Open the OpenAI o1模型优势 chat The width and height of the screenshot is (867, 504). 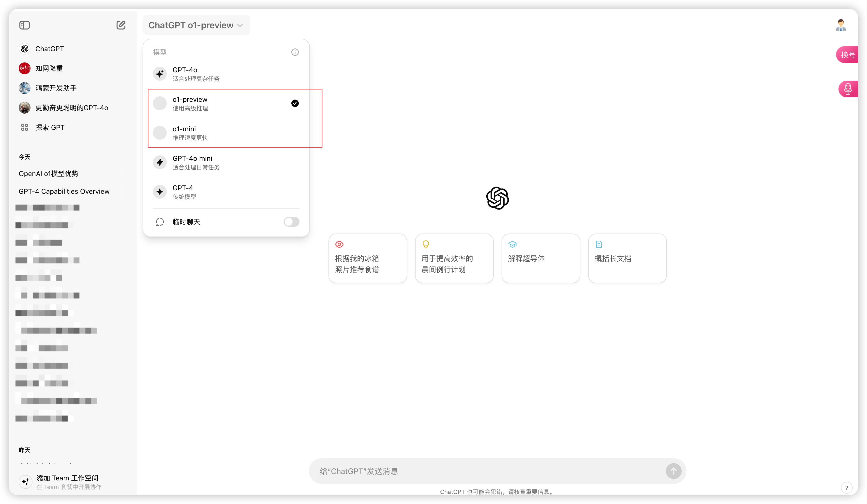(x=49, y=174)
